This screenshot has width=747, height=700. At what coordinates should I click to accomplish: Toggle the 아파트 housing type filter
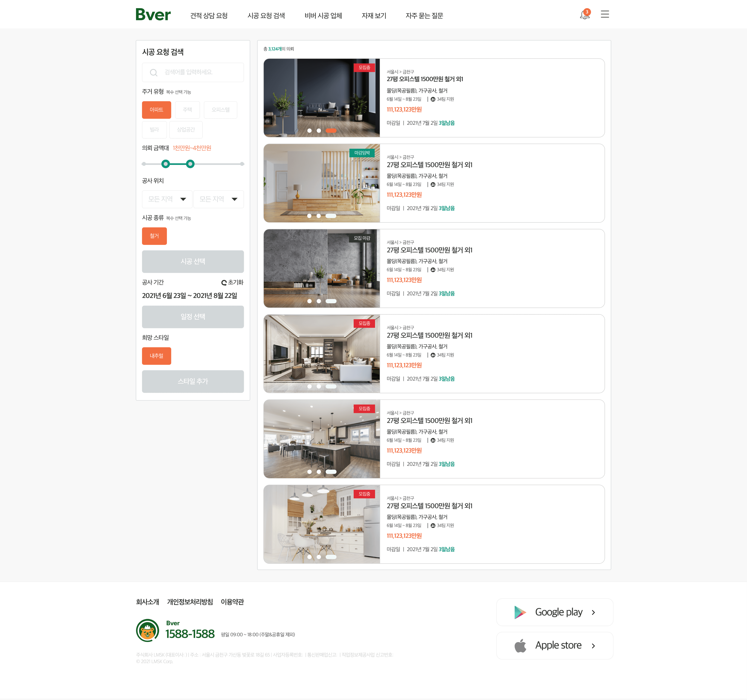click(x=156, y=110)
